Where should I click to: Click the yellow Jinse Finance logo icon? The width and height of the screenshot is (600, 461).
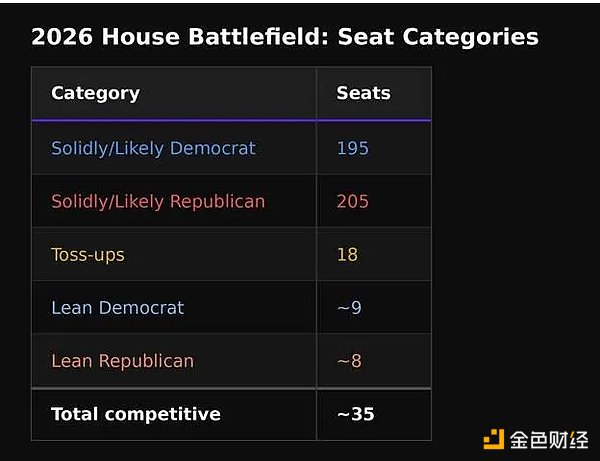[x=494, y=439]
